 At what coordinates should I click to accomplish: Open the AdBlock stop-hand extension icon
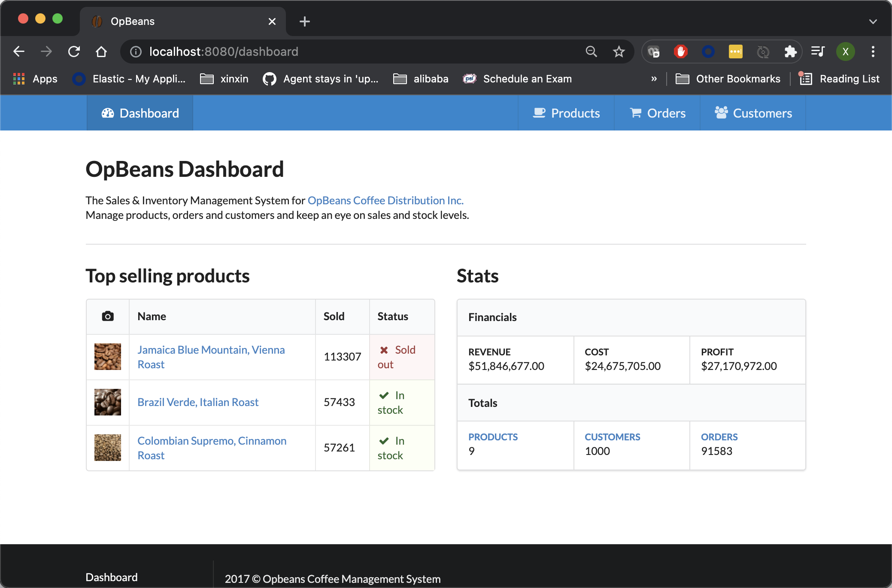tap(680, 52)
